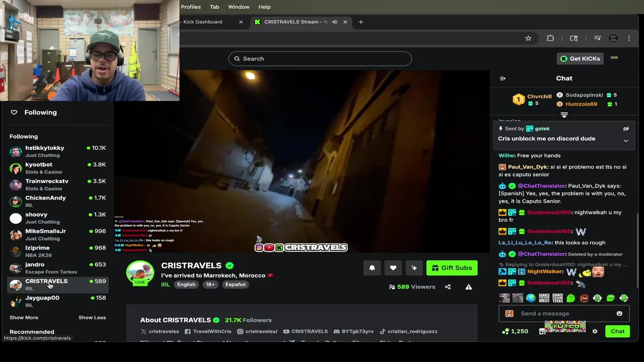Open the YouTube CRISTRAVELS link

coord(305,331)
